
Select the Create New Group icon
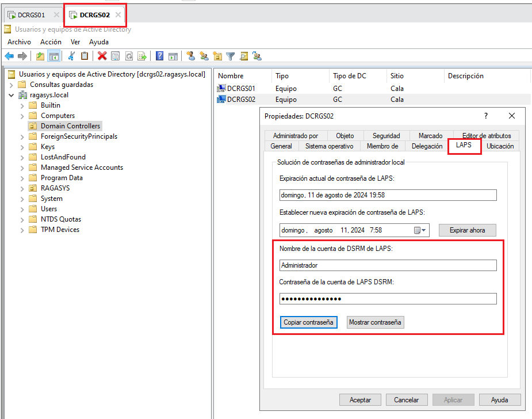(x=204, y=56)
